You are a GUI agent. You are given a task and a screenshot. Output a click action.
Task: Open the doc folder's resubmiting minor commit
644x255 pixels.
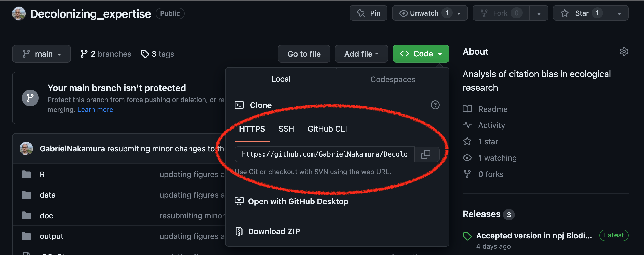pos(192,216)
